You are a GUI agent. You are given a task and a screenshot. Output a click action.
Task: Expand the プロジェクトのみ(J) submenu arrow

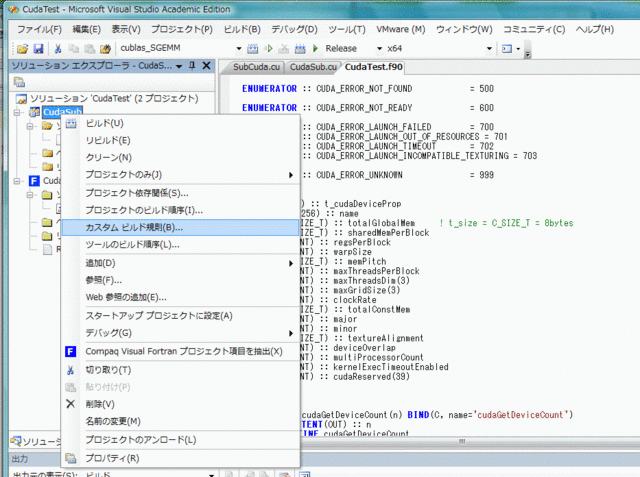pos(291,175)
